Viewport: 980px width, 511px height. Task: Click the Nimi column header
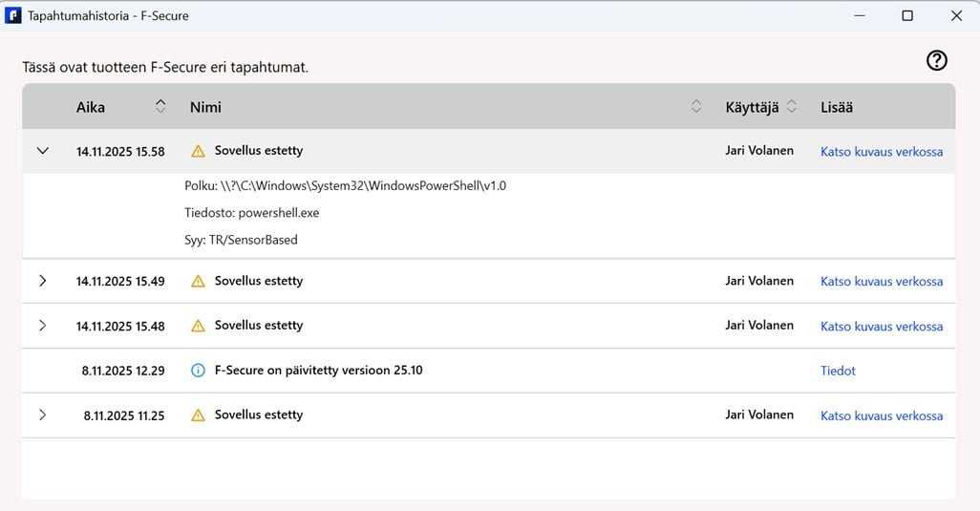tap(205, 107)
